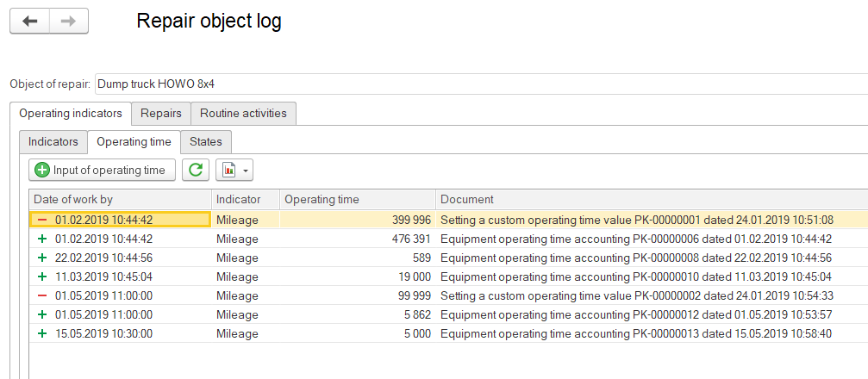Image resolution: width=868 pixels, height=379 pixels.
Task: Click the forward navigation arrow
Action: [x=70, y=22]
